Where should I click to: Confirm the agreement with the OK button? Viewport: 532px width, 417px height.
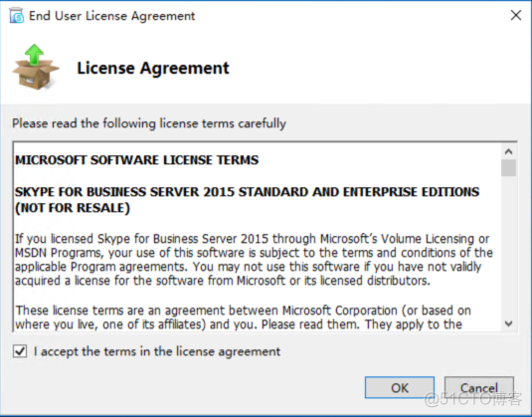[x=400, y=387]
